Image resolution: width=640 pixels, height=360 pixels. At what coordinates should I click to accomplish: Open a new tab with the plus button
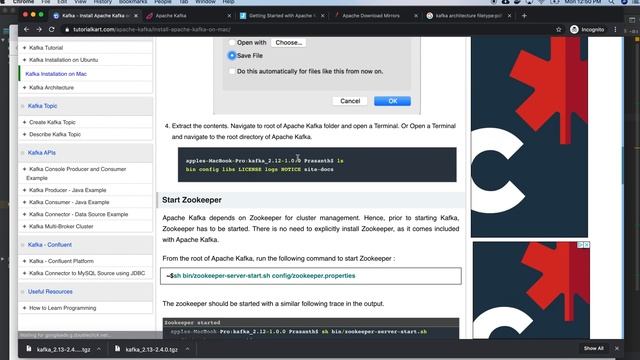[x=524, y=16]
